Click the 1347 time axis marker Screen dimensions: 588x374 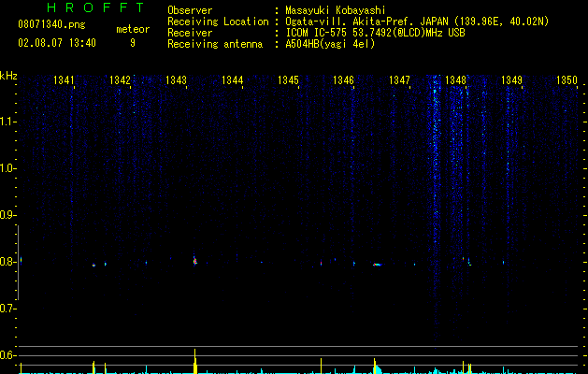(x=399, y=80)
